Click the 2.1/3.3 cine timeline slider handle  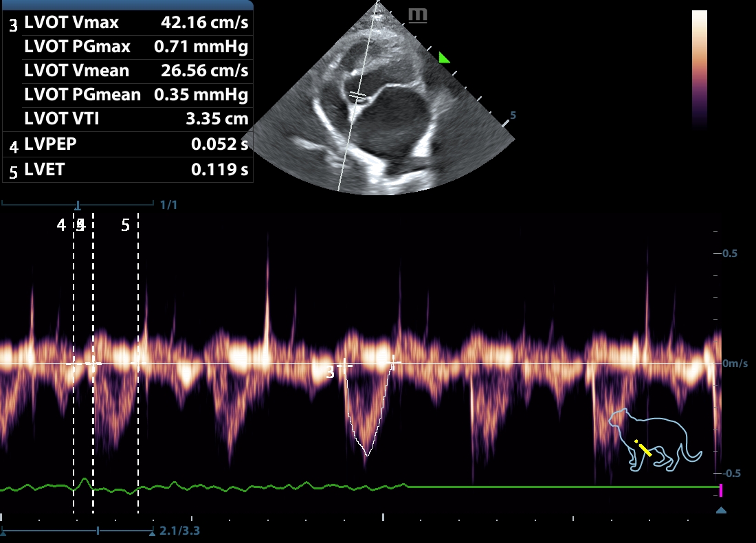[98, 531]
